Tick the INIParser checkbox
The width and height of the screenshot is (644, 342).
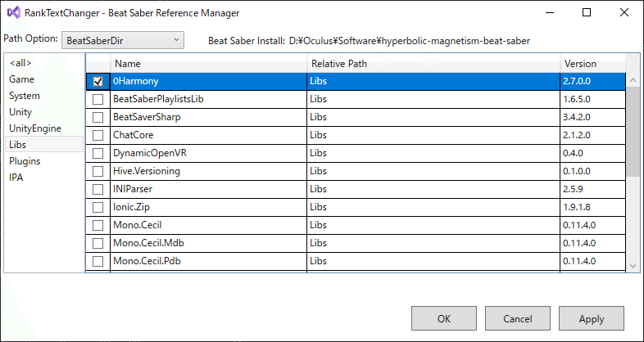point(98,189)
